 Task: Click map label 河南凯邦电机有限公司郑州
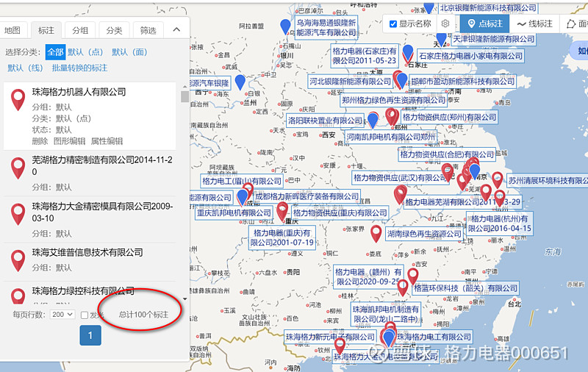tap(390, 137)
